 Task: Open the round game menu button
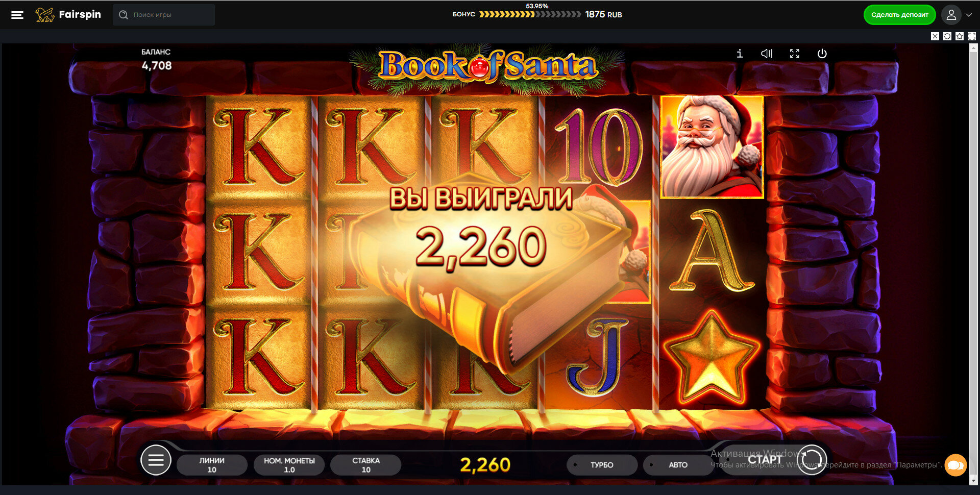(x=156, y=460)
